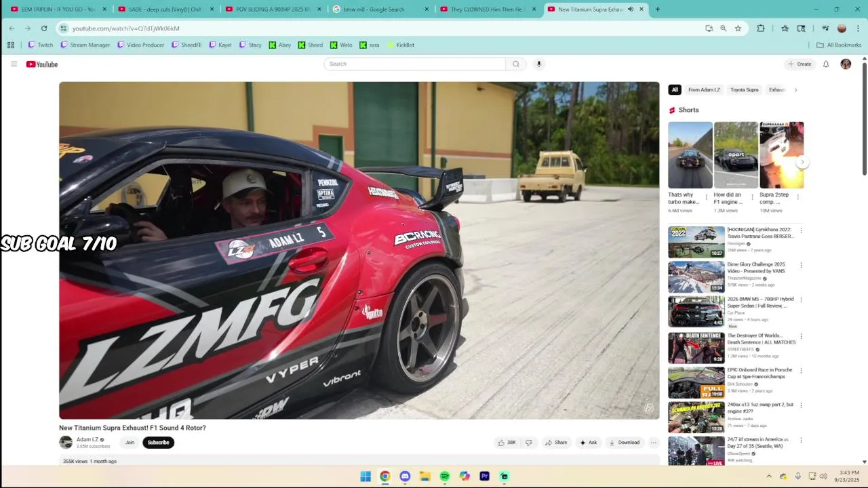Open Chrome apps grid in bookmarks bar
Screen dimensions: 868x488
(11, 45)
